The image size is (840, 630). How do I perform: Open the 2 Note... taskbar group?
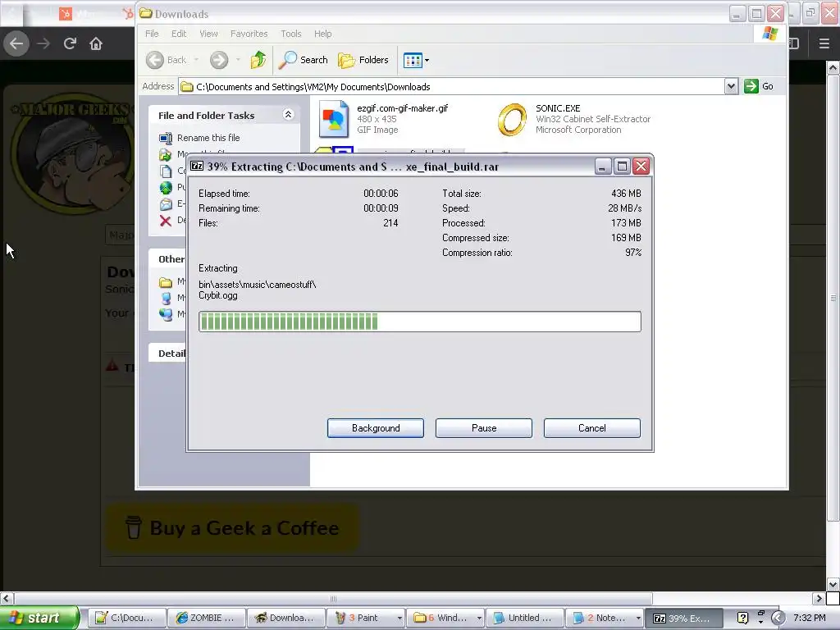pyautogui.click(x=605, y=618)
